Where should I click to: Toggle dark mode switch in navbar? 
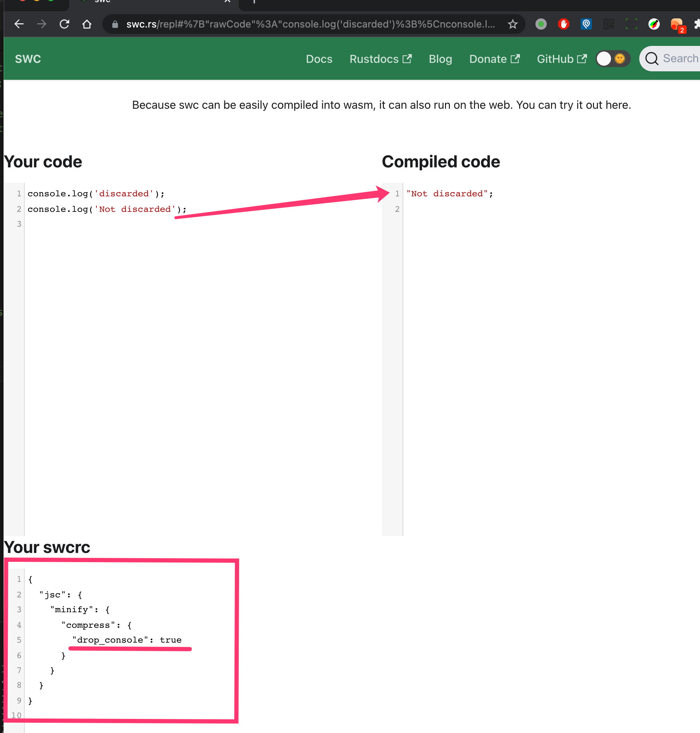tap(612, 59)
